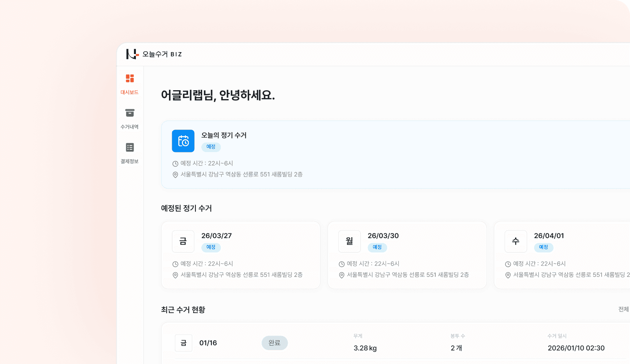
Task: Click the 어글리랩님, 안녕하세요. greeting heading
Action: pos(218,95)
